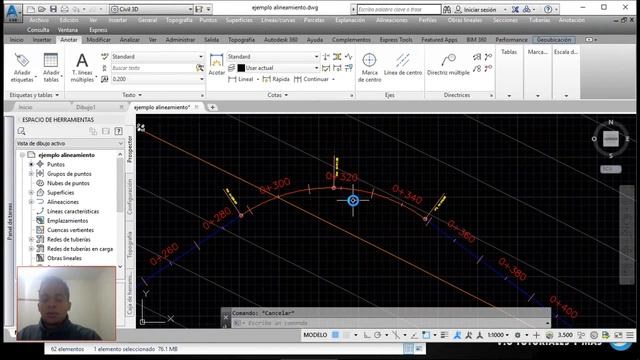Click the black color swatch near Usar actual
Viewport: 640px width, 360px height.
click(241, 68)
